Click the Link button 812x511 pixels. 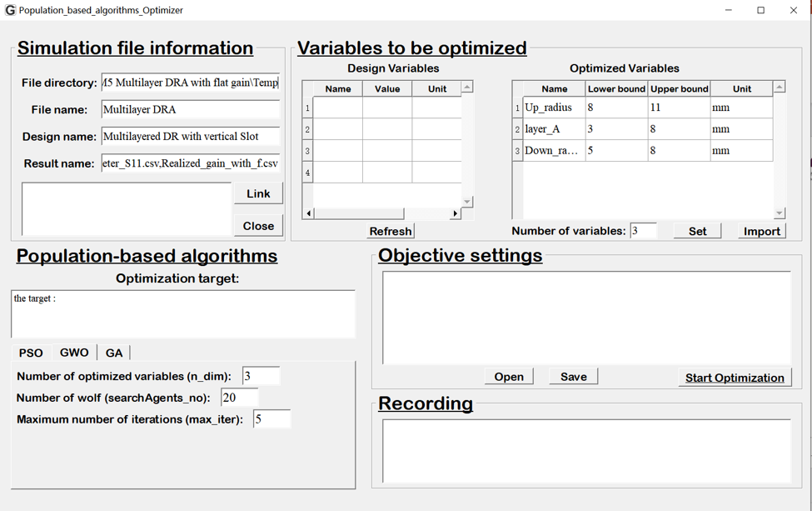pos(258,193)
